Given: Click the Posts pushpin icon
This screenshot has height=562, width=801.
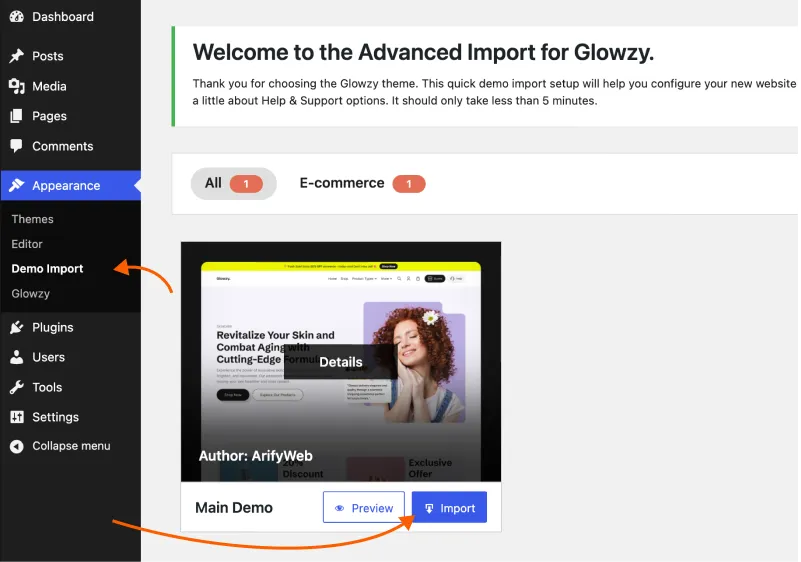Looking at the screenshot, I should coord(16,56).
